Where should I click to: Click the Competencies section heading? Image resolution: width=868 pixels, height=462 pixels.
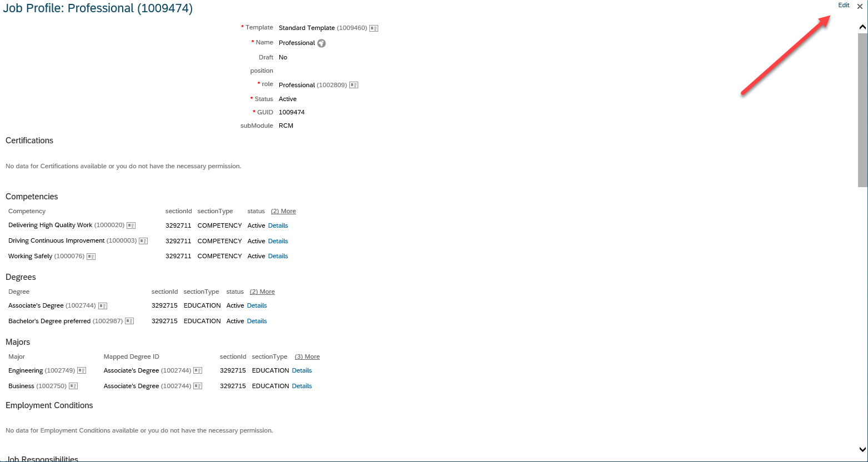(32, 197)
